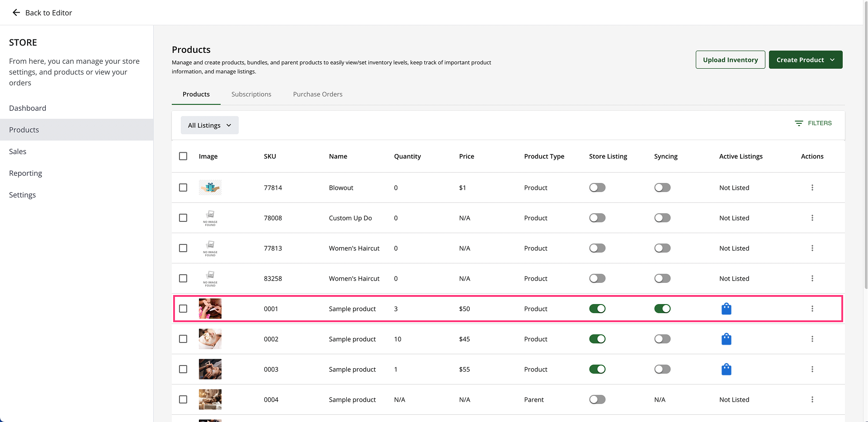
Task: Open actions menu for Blowout row
Action: (x=812, y=188)
